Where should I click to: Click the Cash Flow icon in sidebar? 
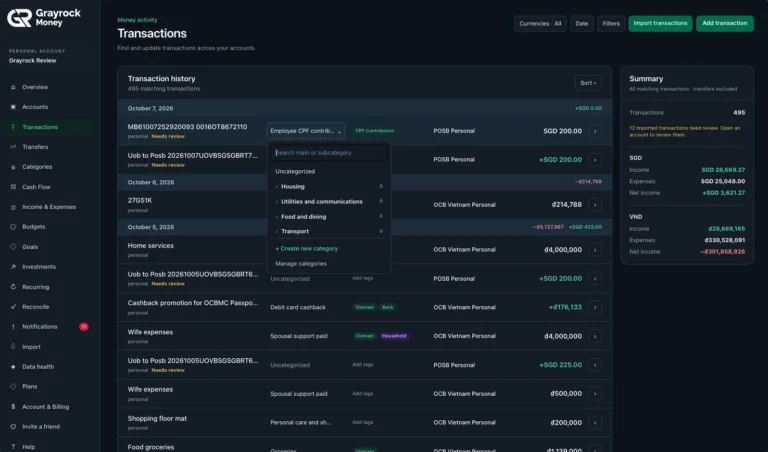[13, 187]
